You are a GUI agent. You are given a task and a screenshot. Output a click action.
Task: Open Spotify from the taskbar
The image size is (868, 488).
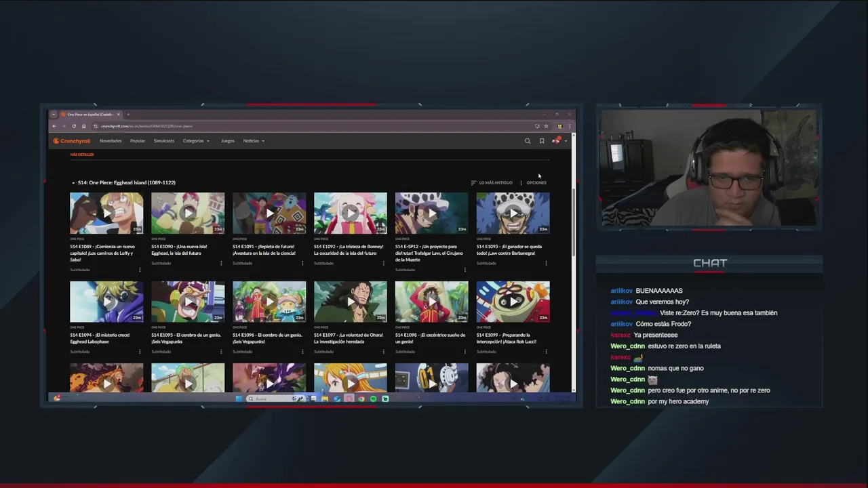click(x=373, y=399)
